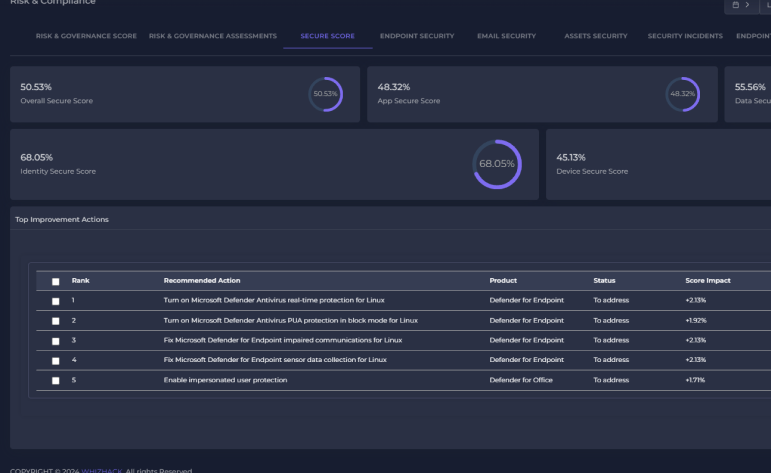Go to the Endpoint Security tab
The width and height of the screenshot is (771, 473).
(417, 36)
